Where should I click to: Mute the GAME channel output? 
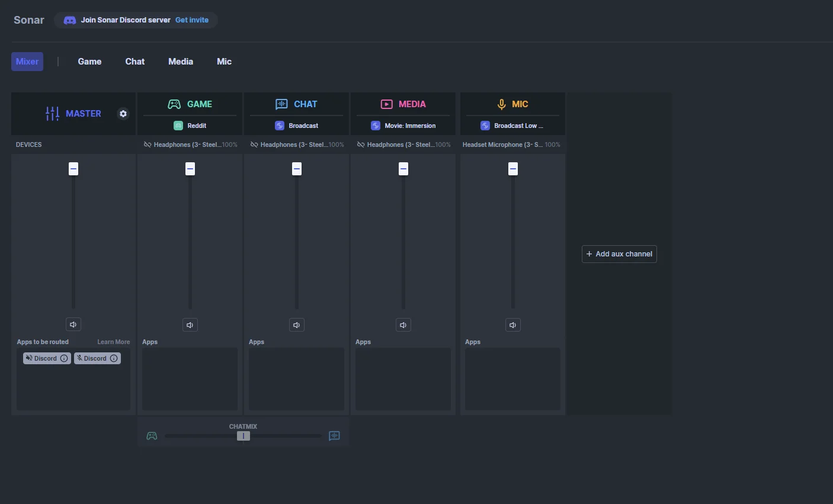[x=190, y=325]
